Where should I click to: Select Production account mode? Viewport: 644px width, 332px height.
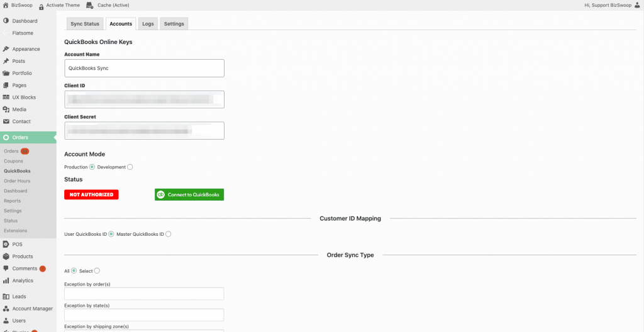click(x=92, y=167)
